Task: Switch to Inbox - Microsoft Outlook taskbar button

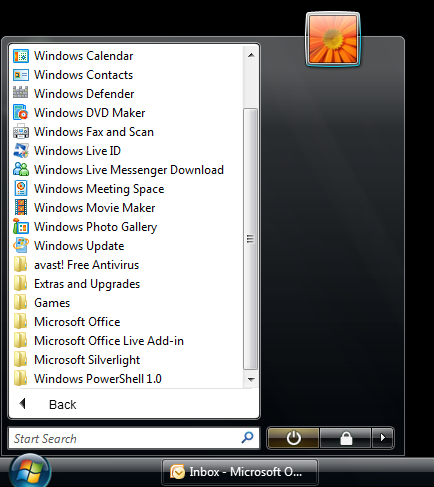Action: pyautogui.click(x=240, y=472)
